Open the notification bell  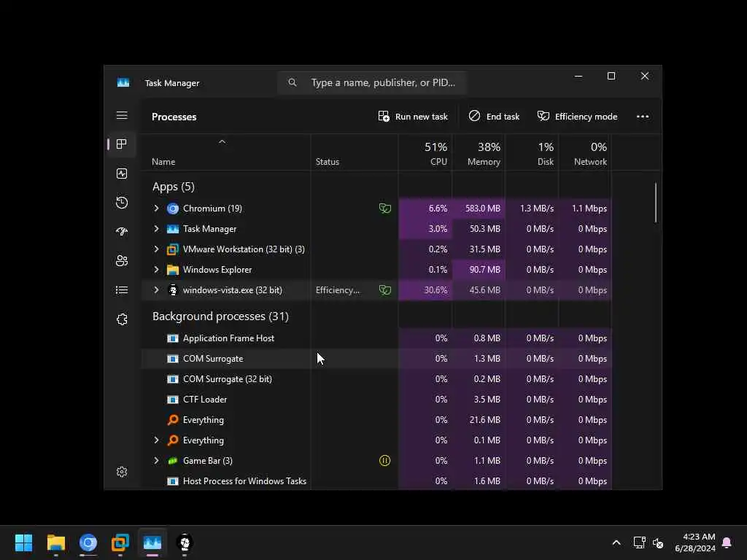727,542
